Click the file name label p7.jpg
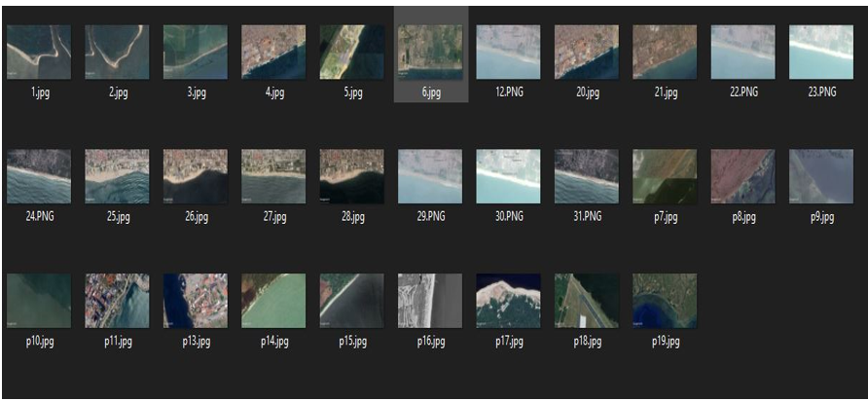 pos(665,217)
